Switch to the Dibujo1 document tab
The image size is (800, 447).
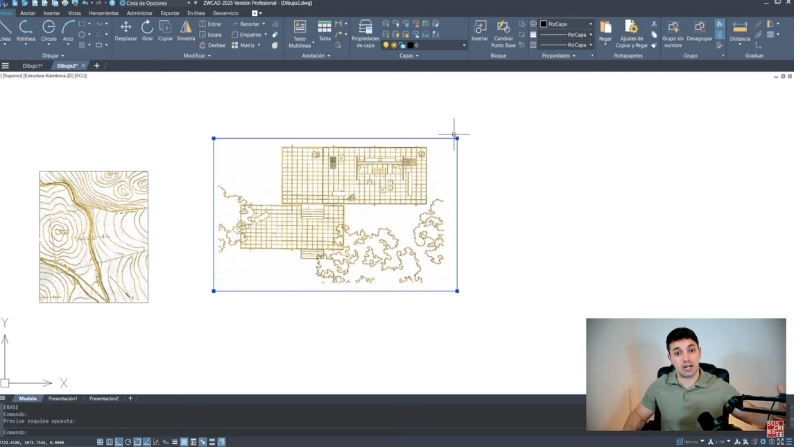pyautogui.click(x=33, y=66)
